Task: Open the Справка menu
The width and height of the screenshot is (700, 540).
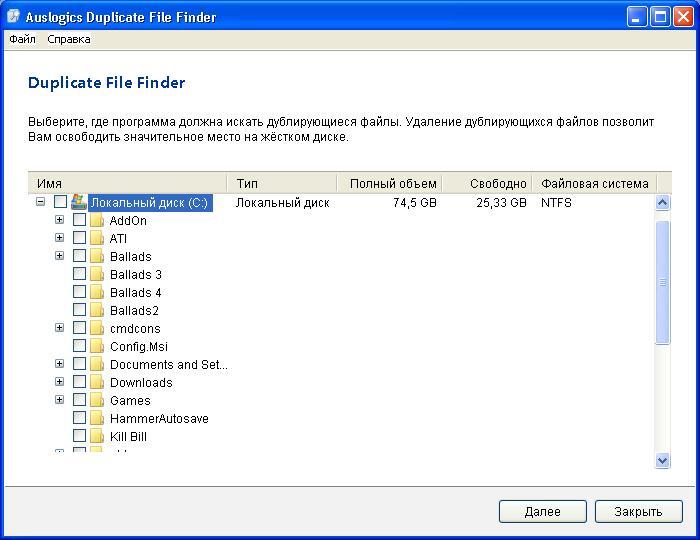Action: [x=69, y=39]
